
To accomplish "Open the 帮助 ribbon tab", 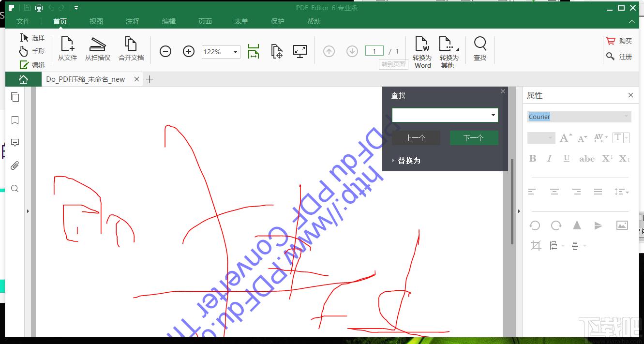I will pos(314,21).
